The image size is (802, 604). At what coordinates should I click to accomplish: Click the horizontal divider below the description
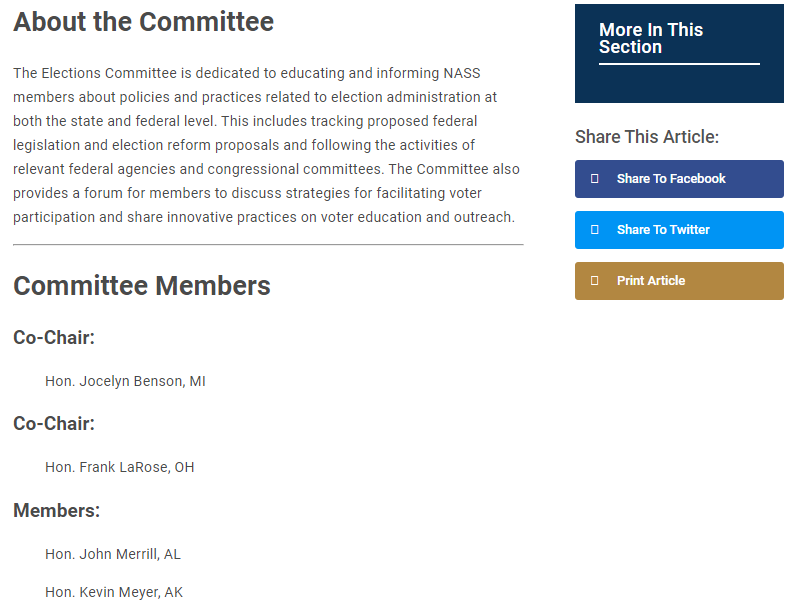point(268,244)
